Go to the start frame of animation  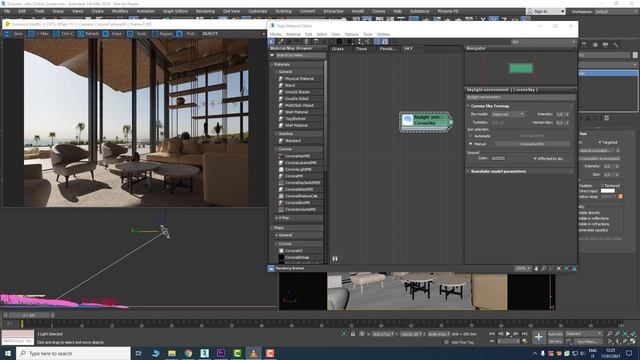click(x=492, y=334)
